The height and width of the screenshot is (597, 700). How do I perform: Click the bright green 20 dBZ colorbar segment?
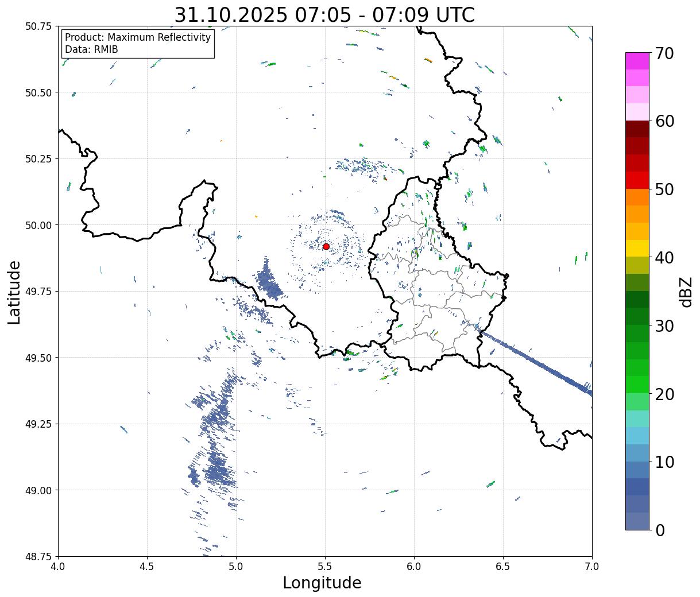(x=637, y=385)
